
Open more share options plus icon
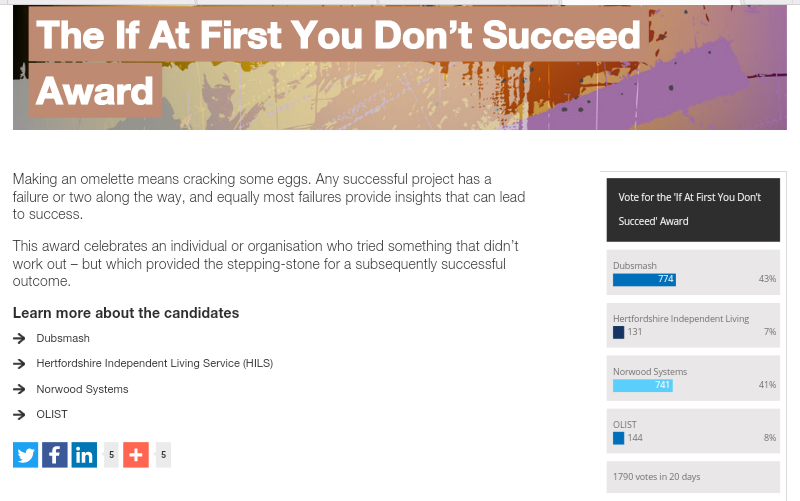(x=136, y=455)
